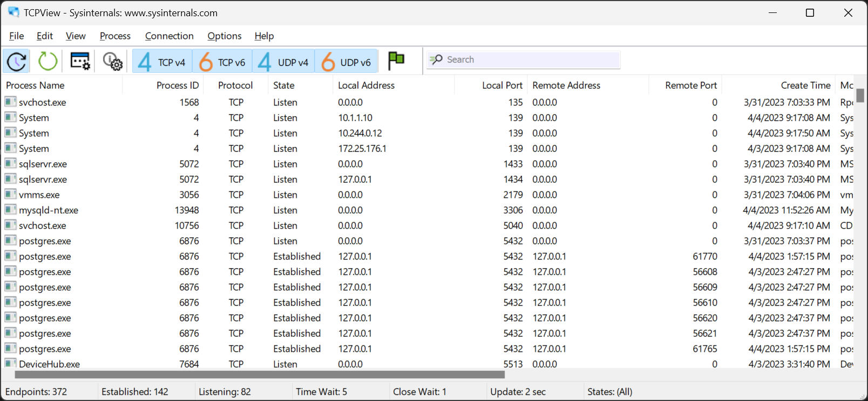The height and width of the screenshot is (401, 868).
Task: Click postgres.exe icon with remote port 61765
Action: (x=10, y=348)
